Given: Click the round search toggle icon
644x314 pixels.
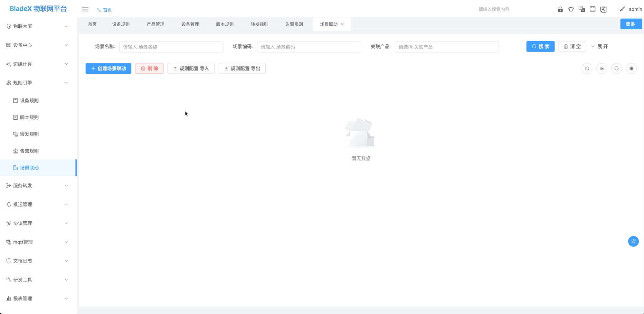Looking at the screenshot, I should tap(617, 69).
